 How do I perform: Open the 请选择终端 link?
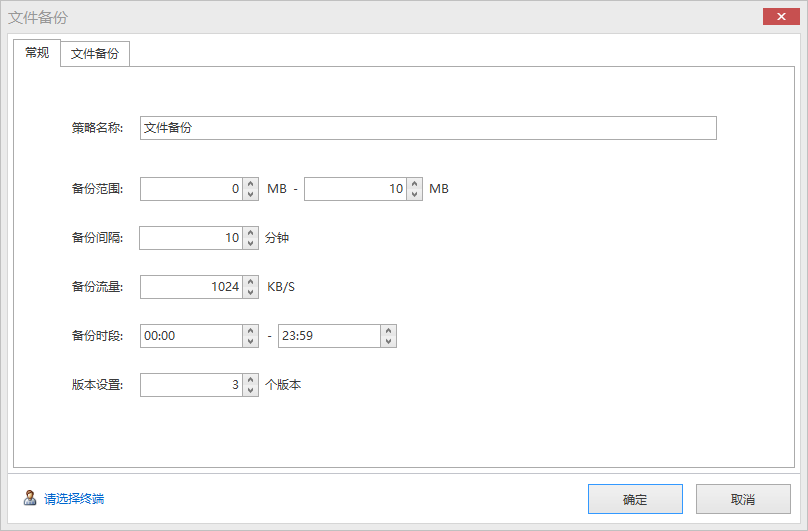(74, 499)
